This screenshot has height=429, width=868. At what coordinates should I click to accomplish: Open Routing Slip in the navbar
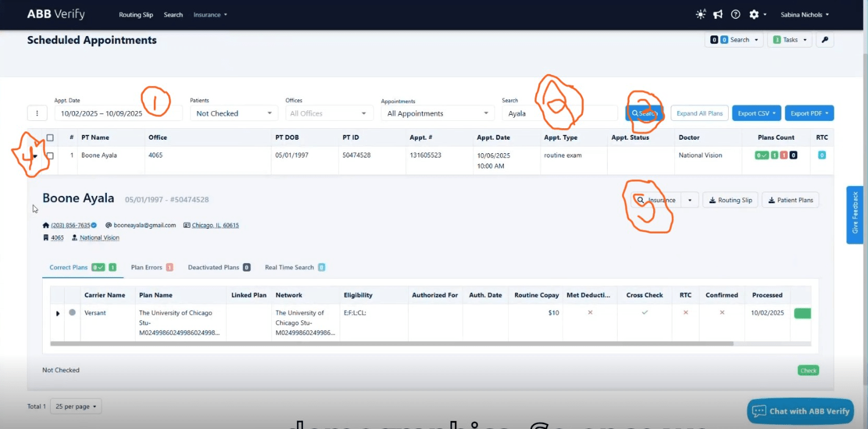coord(136,15)
